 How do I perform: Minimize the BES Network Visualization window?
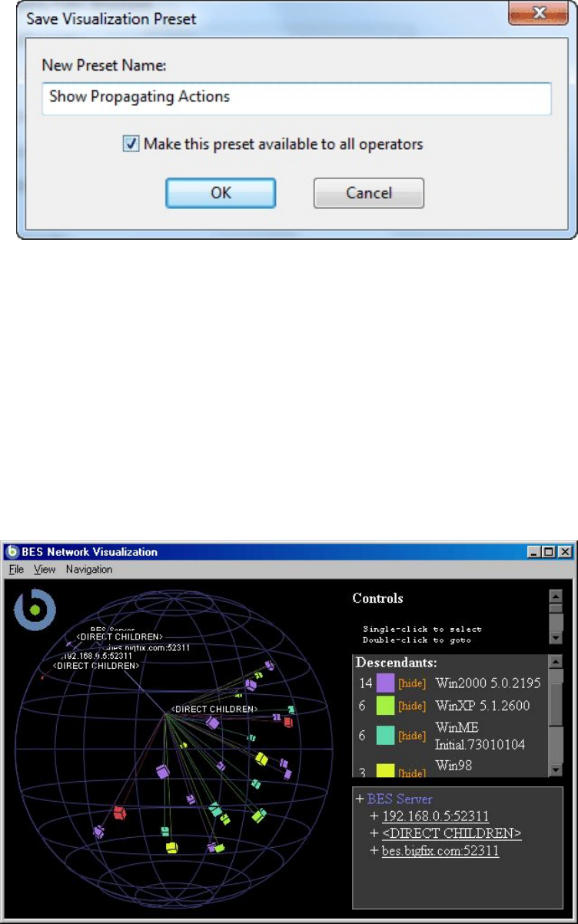(534, 552)
